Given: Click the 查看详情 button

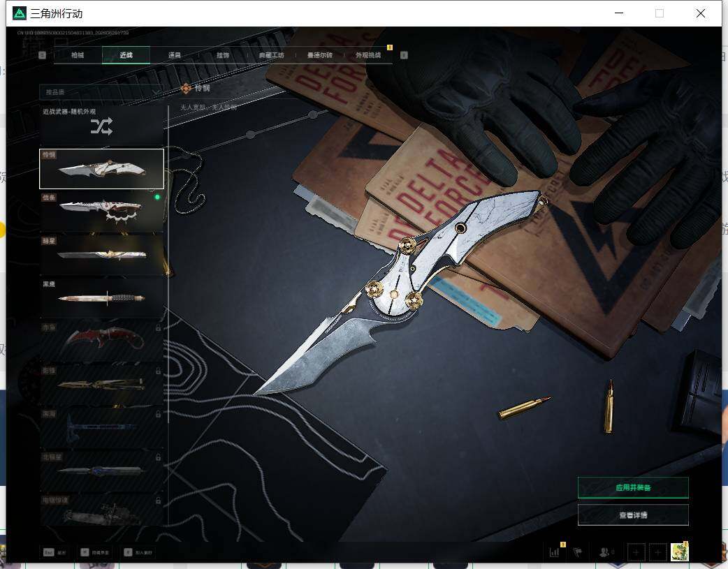Looking at the screenshot, I should click(x=633, y=515).
